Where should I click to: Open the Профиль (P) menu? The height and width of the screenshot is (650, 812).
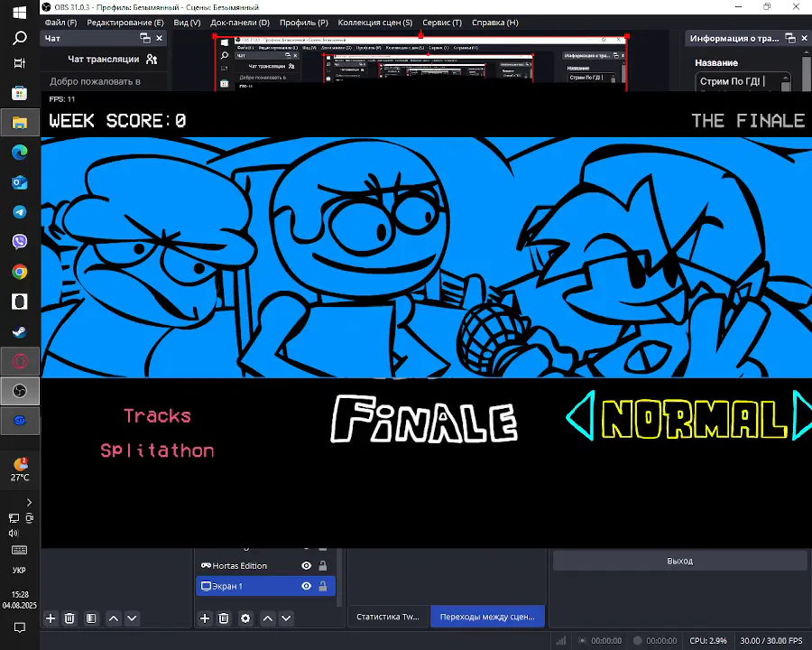pos(304,23)
